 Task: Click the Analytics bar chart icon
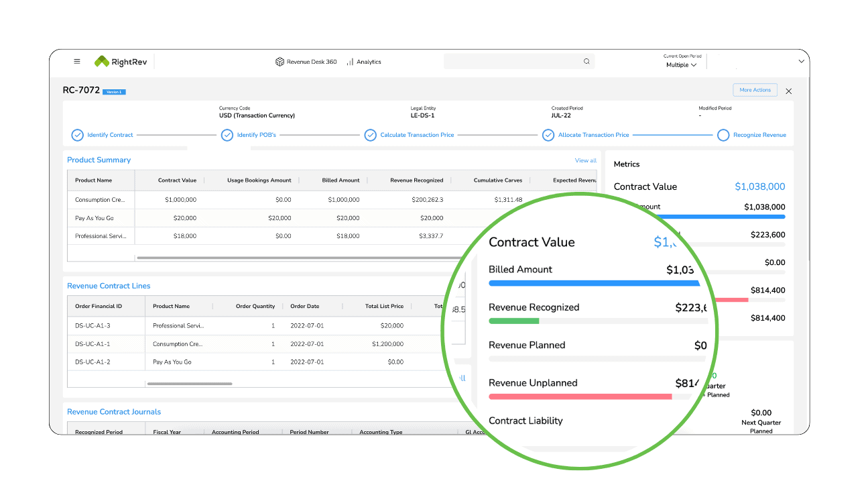tap(350, 62)
